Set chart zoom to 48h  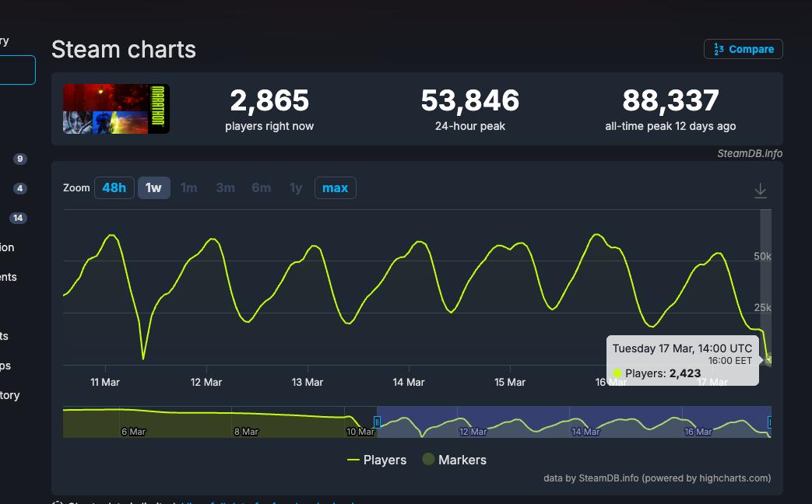click(x=114, y=187)
